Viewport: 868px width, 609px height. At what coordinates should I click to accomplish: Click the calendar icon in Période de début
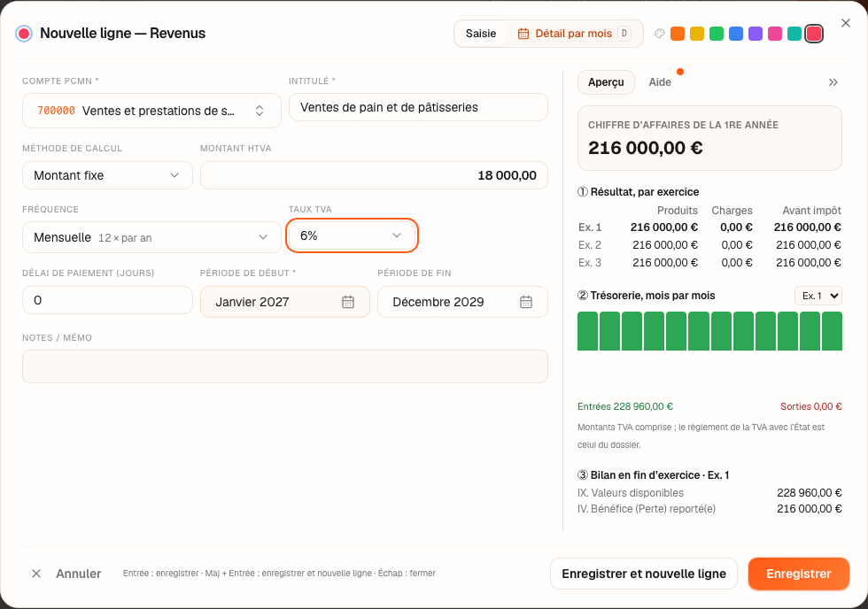(347, 302)
